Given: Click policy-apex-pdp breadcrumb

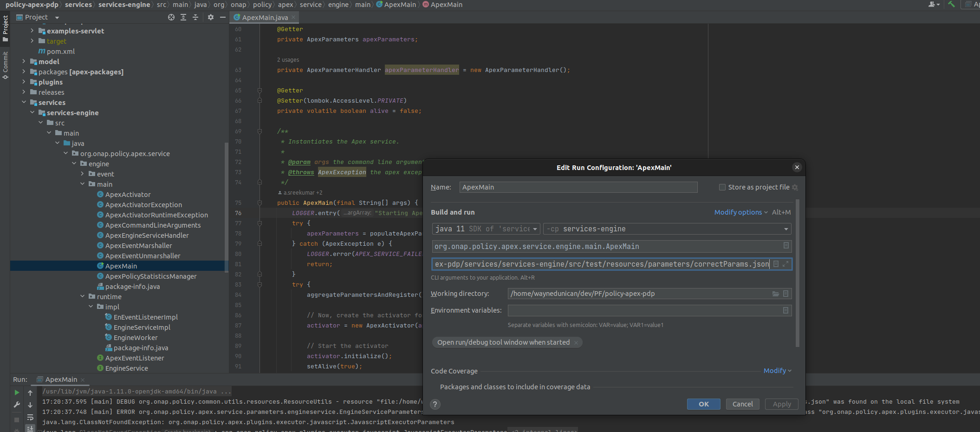Looking at the screenshot, I should [x=32, y=4].
